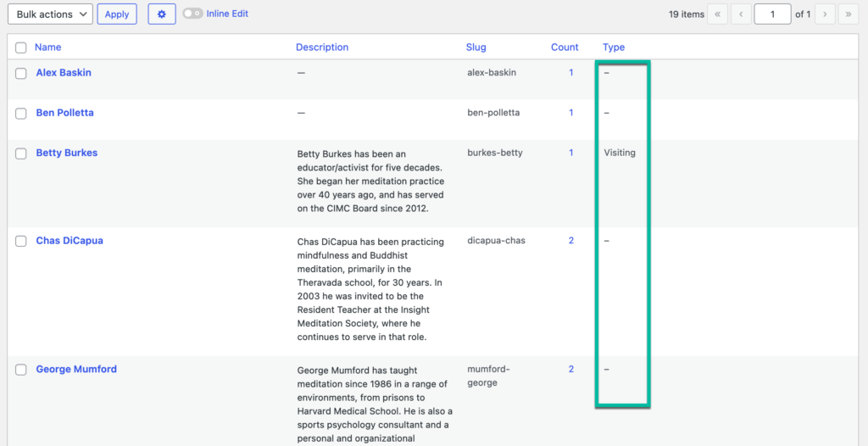Click the count 2 for George Mumford
Screen dimensions: 868x446
click(x=571, y=370)
